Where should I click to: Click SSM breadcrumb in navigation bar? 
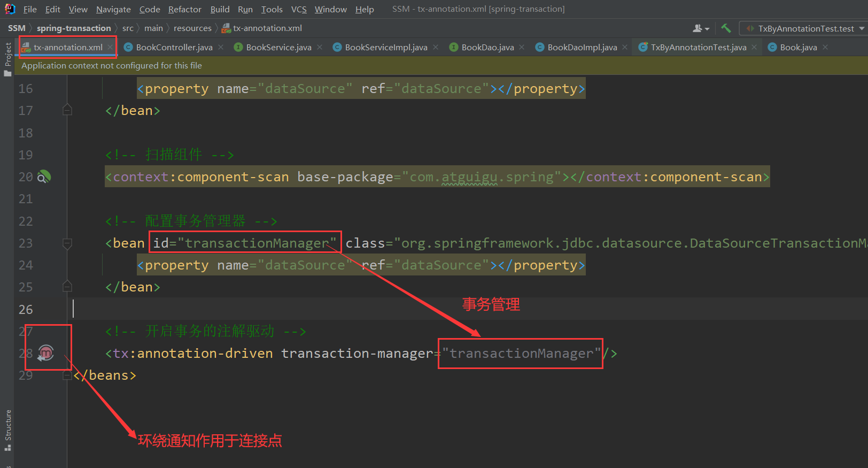17,28
